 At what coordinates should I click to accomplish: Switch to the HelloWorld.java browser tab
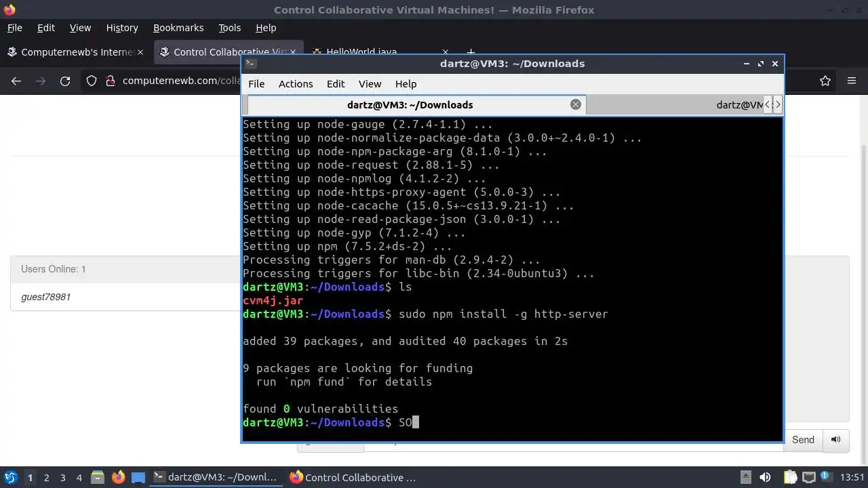click(381, 52)
